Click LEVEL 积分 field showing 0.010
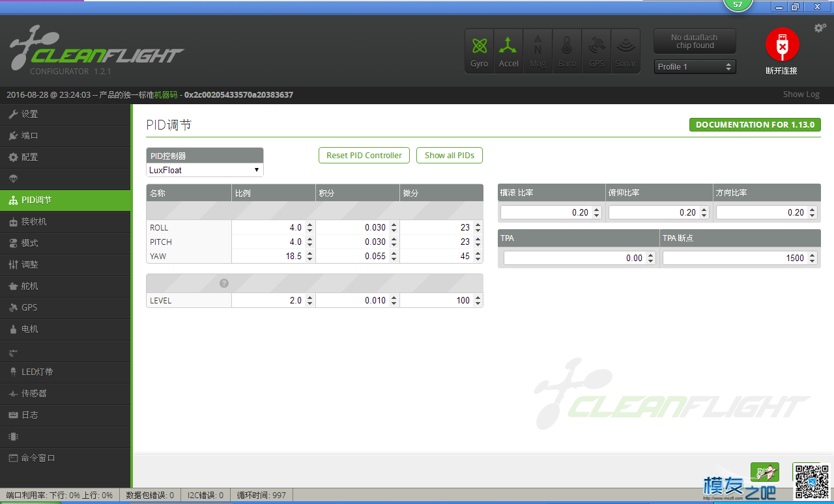This screenshot has height=504, width=834. pyautogui.click(x=357, y=300)
